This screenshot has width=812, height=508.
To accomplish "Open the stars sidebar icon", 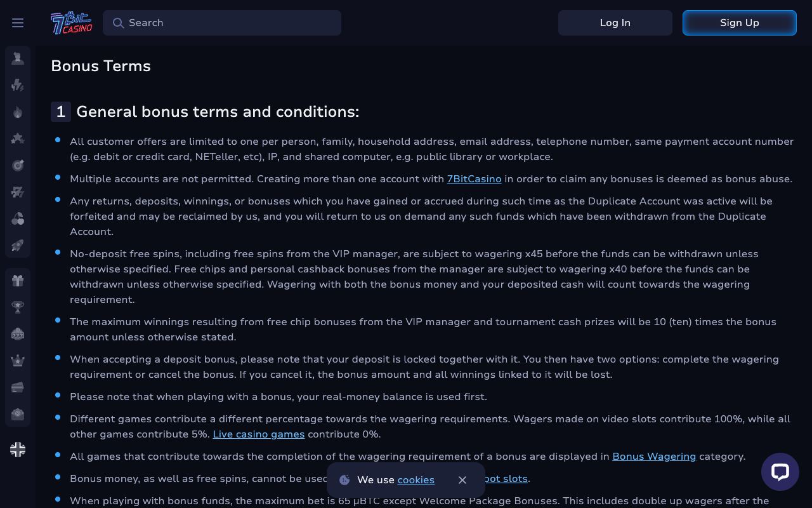I will pos(18,138).
